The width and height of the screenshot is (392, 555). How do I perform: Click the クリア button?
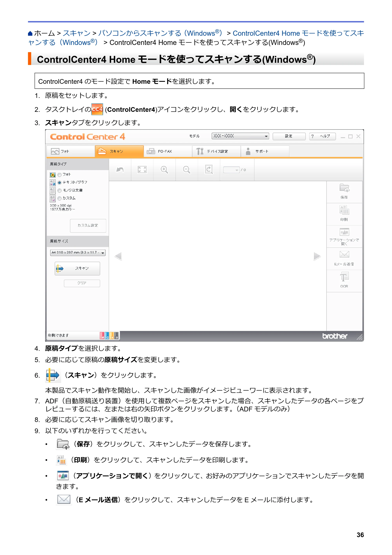coord(82,283)
